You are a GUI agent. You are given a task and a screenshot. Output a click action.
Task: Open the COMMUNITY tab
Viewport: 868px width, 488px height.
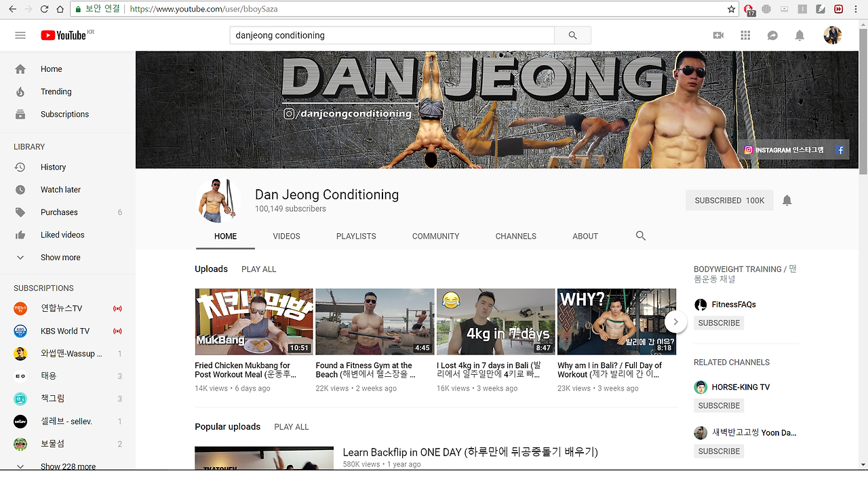coord(435,236)
